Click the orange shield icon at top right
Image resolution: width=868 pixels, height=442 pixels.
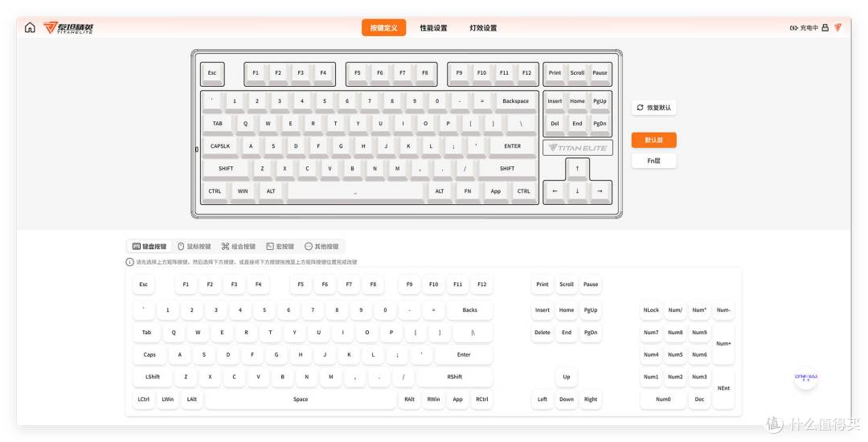(x=837, y=27)
